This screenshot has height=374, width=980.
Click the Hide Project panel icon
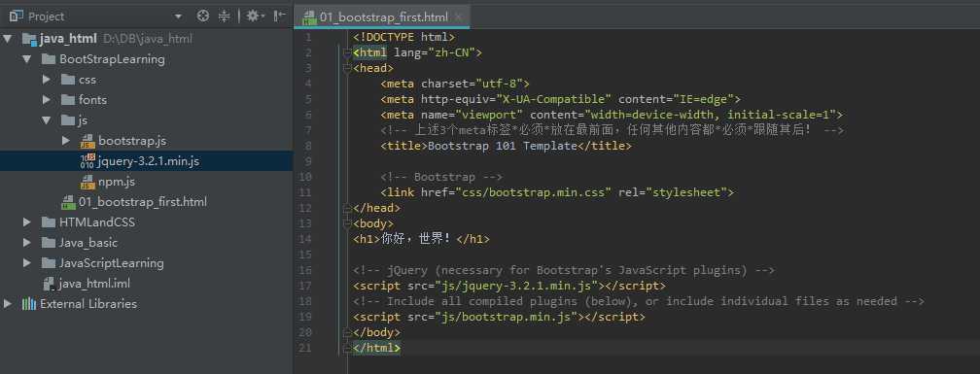279,17
